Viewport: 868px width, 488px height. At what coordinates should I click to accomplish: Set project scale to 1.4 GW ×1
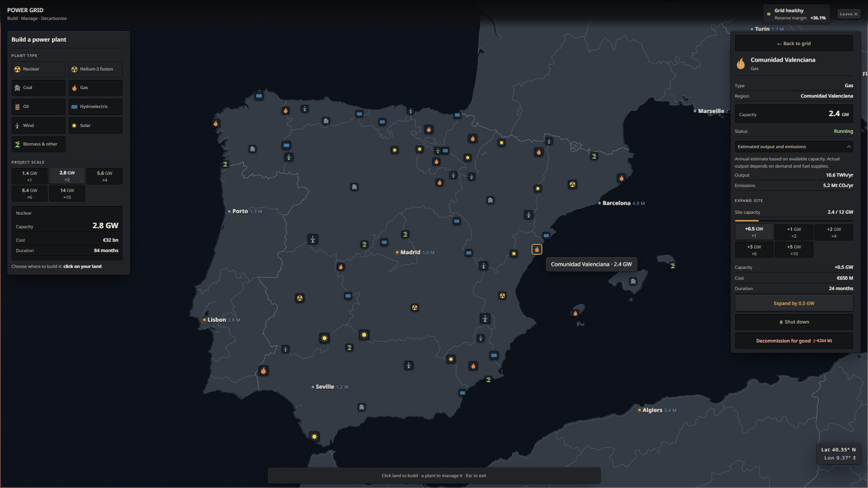[29, 176]
